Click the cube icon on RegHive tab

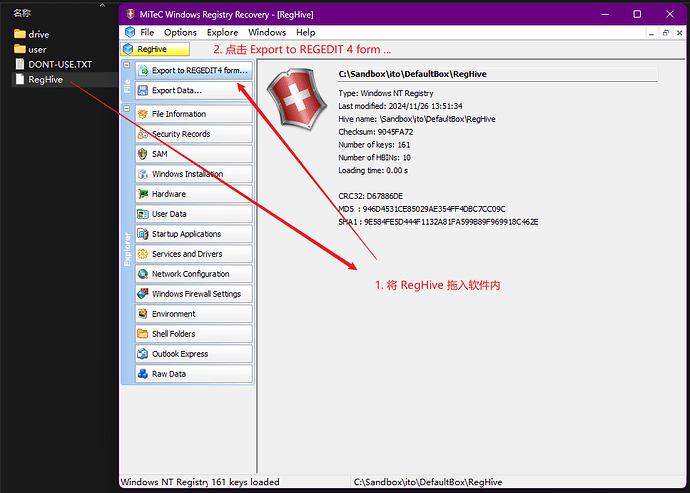(128, 49)
